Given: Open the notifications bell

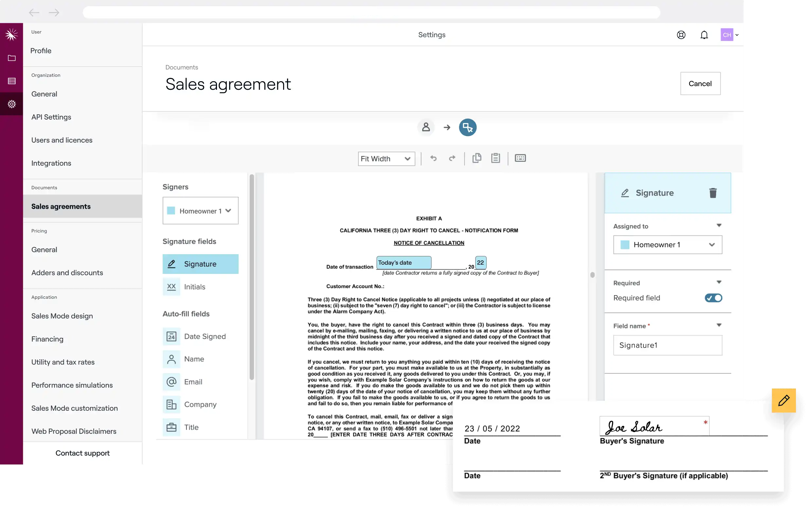Looking at the screenshot, I should 704,34.
